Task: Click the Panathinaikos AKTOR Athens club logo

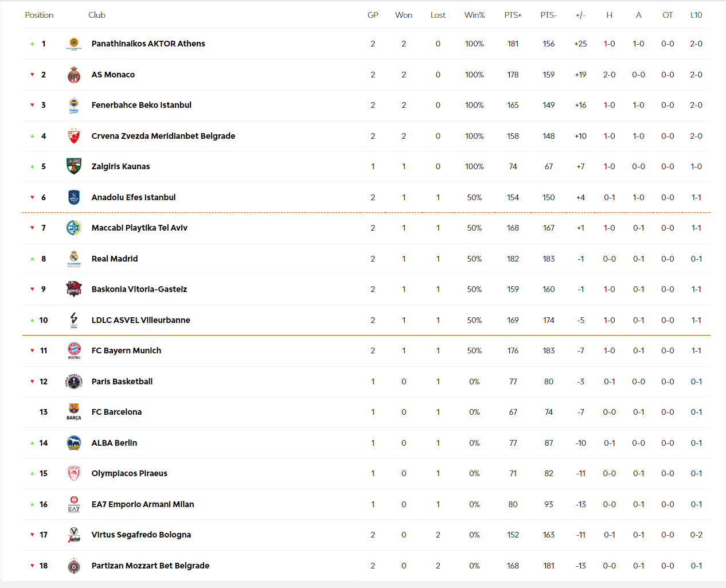Action: click(x=74, y=44)
